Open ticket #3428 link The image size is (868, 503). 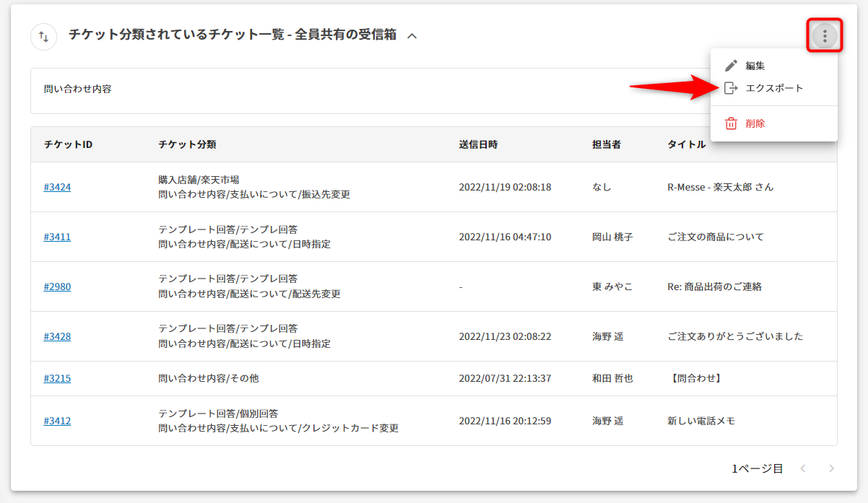click(x=57, y=336)
